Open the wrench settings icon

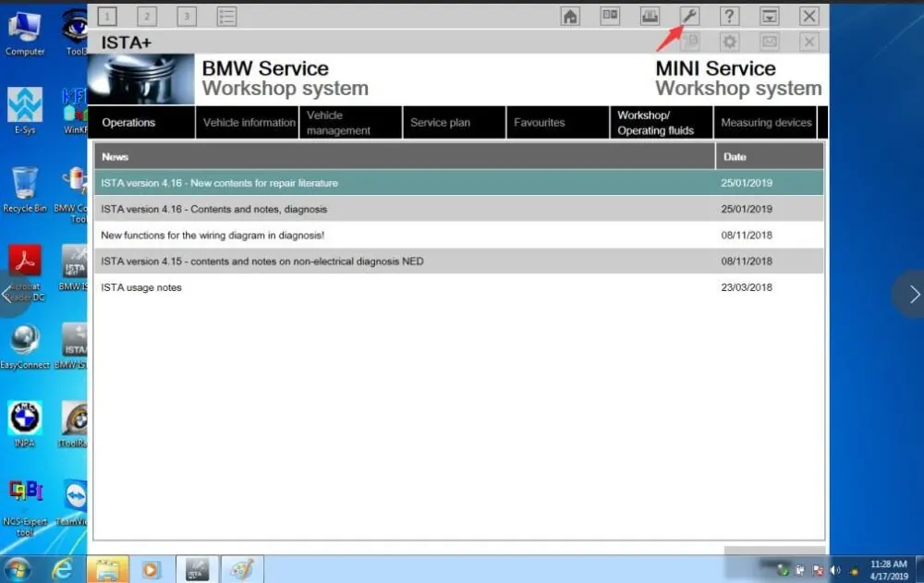(689, 16)
